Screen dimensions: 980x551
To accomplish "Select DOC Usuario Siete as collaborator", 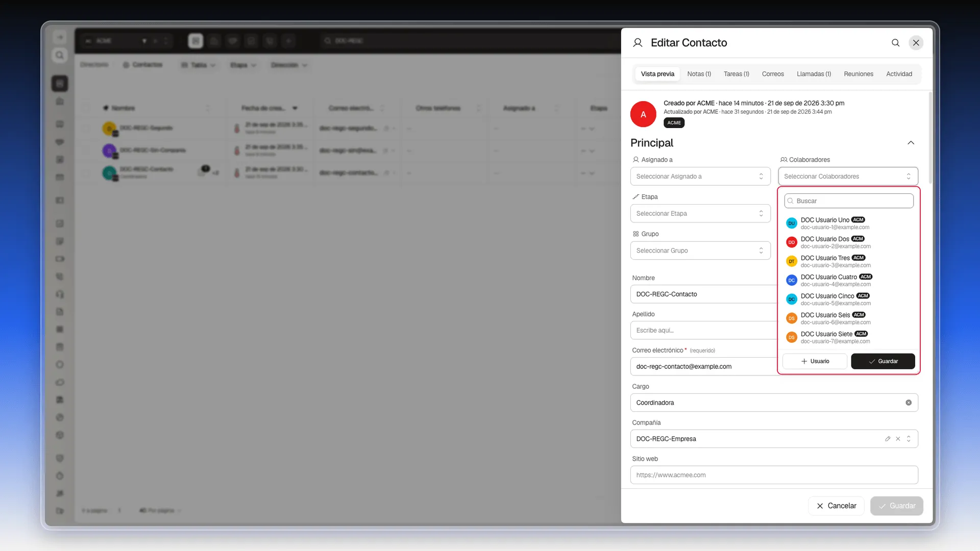I will point(849,337).
